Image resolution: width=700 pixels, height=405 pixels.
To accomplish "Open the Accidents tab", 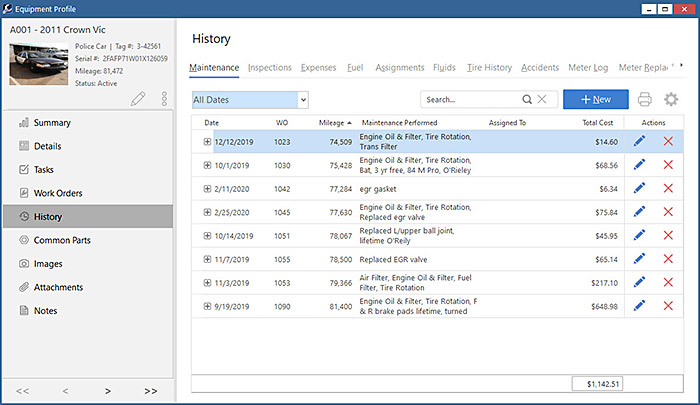I will [x=540, y=67].
